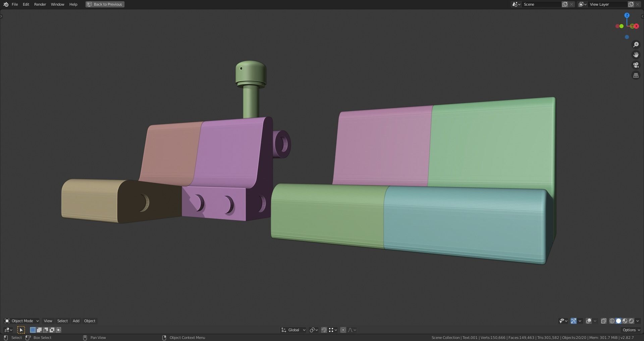The width and height of the screenshot is (644, 341).
Task: Choose the Set new selection mode
Action: click(33, 330)
